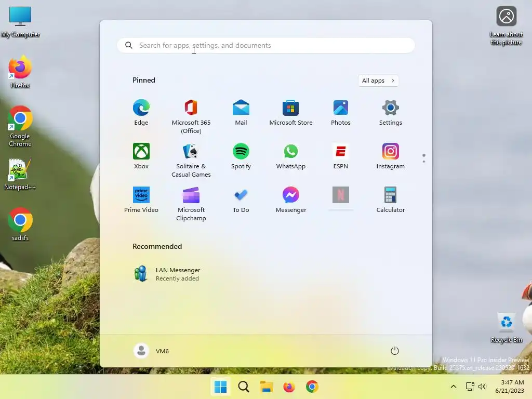Launch the Photos app

coord(341,113)
